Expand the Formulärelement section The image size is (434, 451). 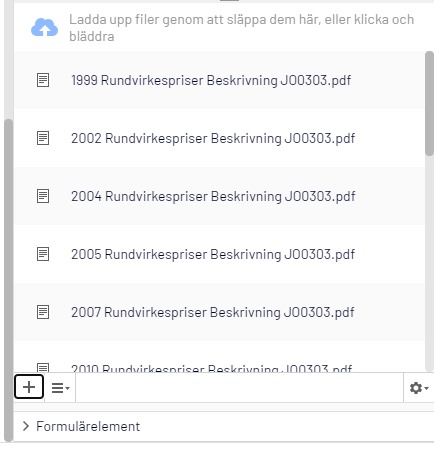(81, 426)
